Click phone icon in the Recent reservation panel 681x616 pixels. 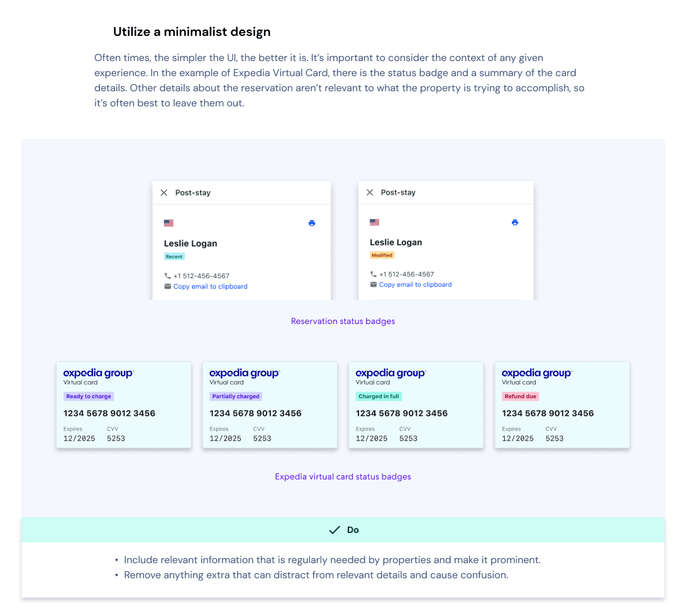(x=168, y=276)
